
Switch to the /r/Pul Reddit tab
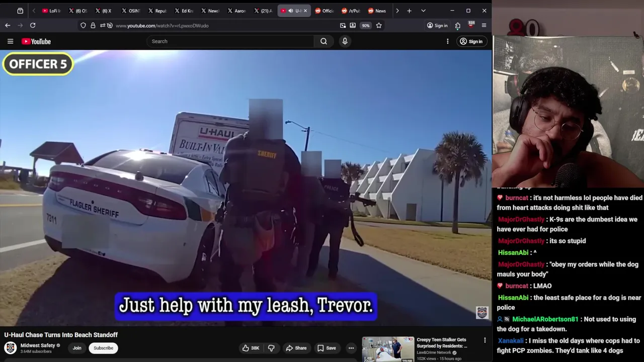tap(351, 11)
